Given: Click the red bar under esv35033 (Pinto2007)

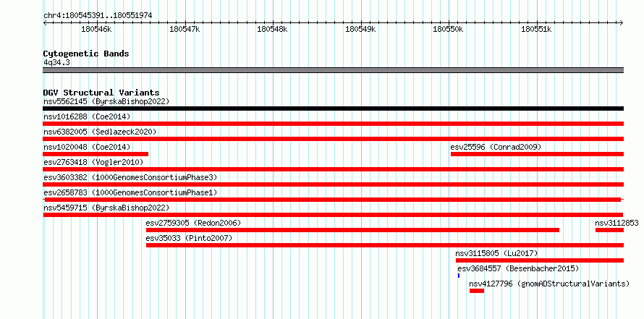Looking at the screenshot, I should 385,245.
